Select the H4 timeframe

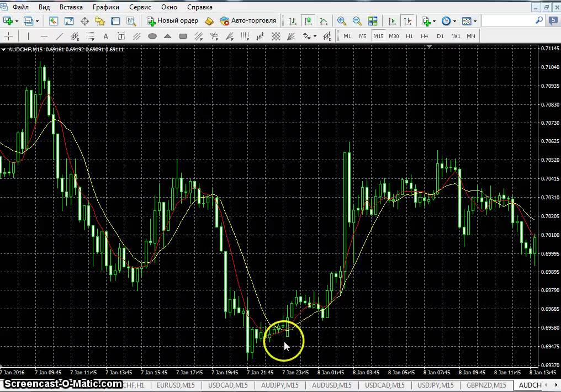click(x=424, y=36)
